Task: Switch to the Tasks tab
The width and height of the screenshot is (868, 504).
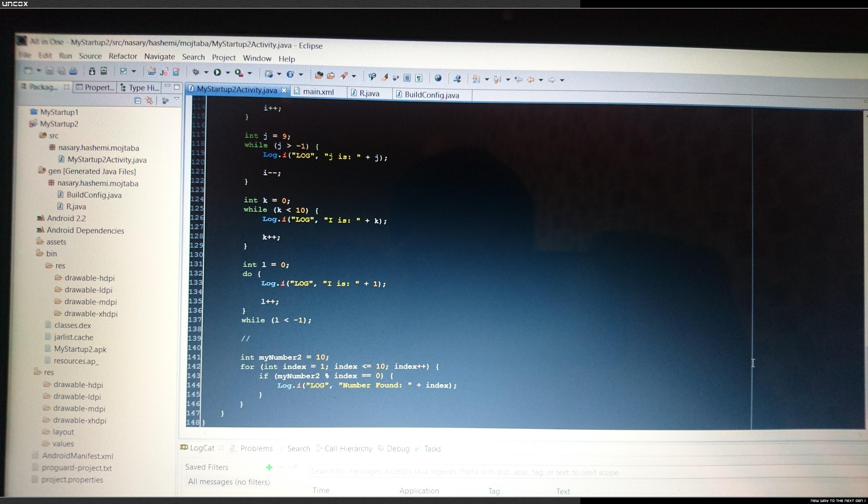Action: click(428, 449)
